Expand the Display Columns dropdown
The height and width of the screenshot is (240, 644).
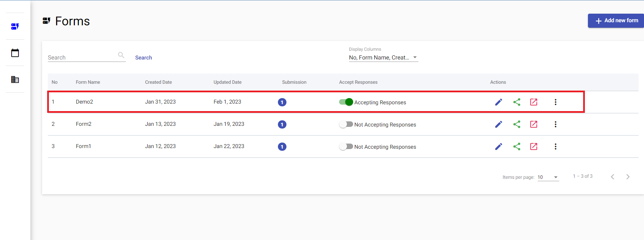[384, 57]
